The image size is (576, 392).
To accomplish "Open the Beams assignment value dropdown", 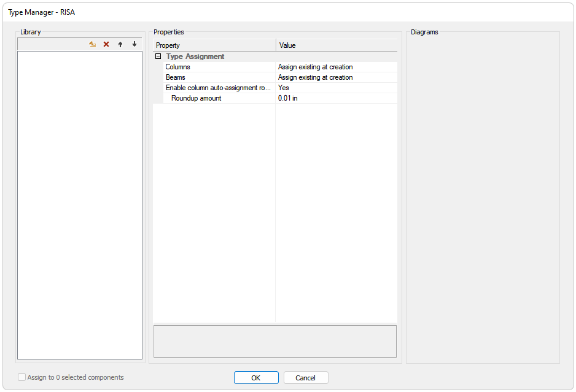I will pyautogui.click(x=336, y=77).
